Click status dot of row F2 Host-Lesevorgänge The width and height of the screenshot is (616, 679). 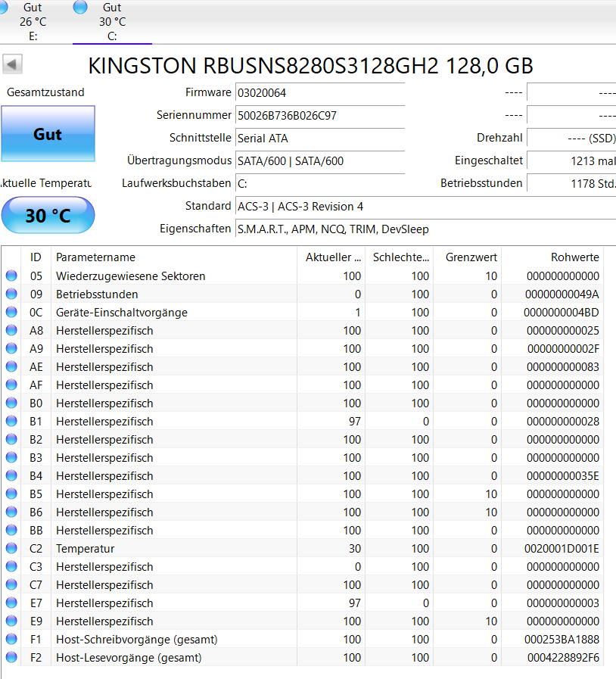coord(11,657)
